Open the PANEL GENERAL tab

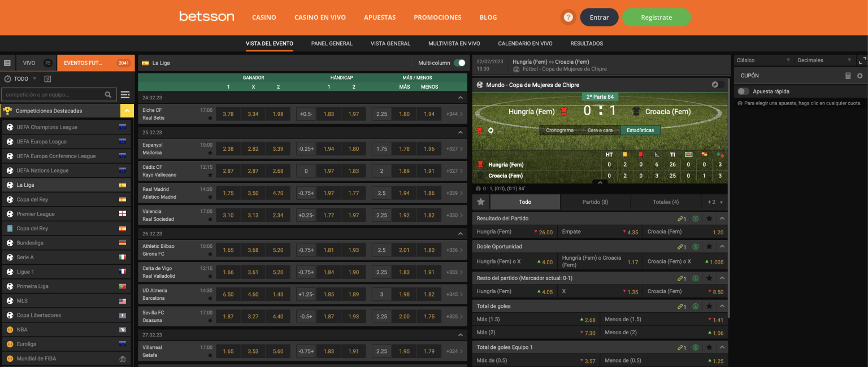coord(332,43)
